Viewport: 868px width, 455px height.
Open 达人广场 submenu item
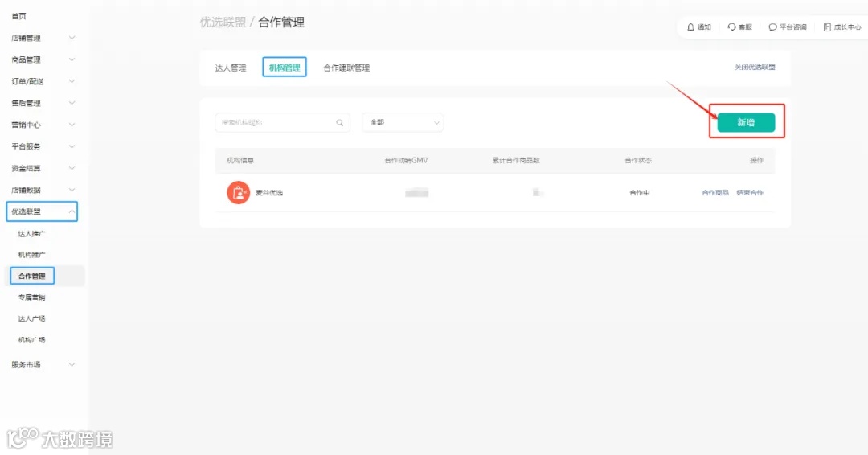coord(31,318)
